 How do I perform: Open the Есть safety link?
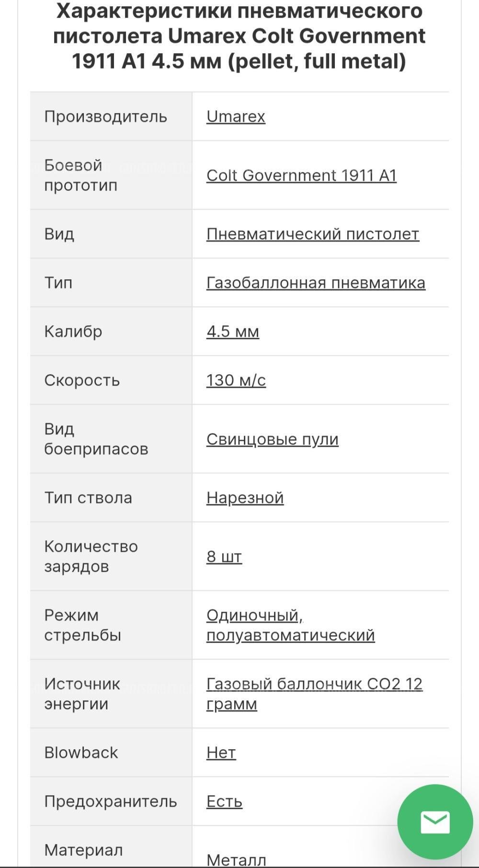click(x=224, y=800)
